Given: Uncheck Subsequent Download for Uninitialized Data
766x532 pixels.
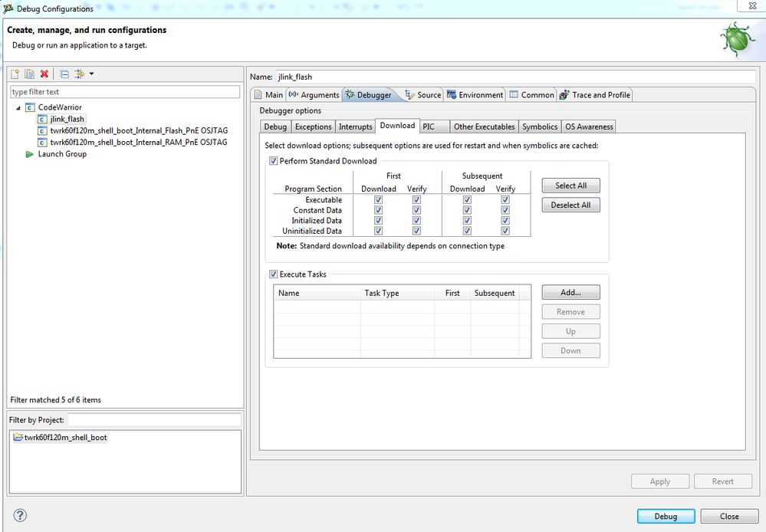Looking at the screenshot, I should click(467, 231).
